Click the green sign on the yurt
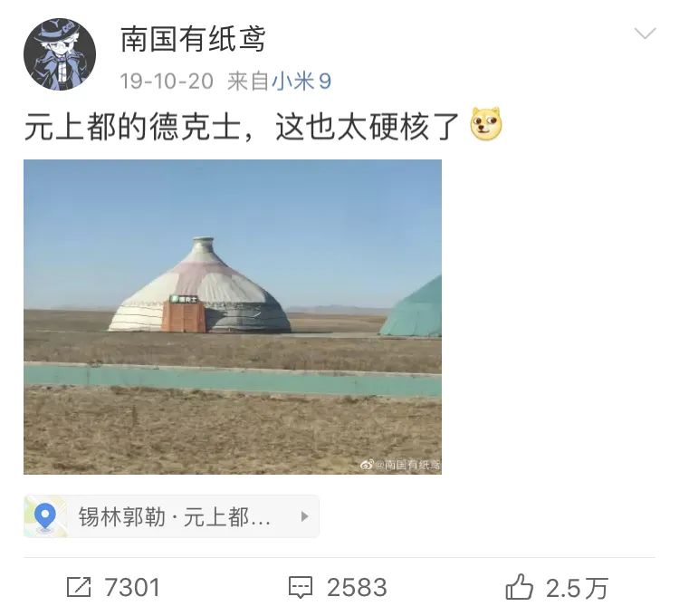679x616 pixels. (x=183, y=299)
